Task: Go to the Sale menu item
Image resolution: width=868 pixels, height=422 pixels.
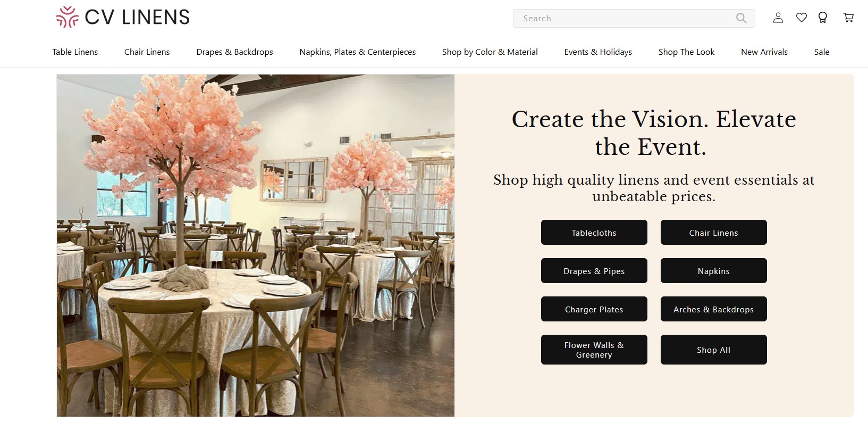Action: 822,52
